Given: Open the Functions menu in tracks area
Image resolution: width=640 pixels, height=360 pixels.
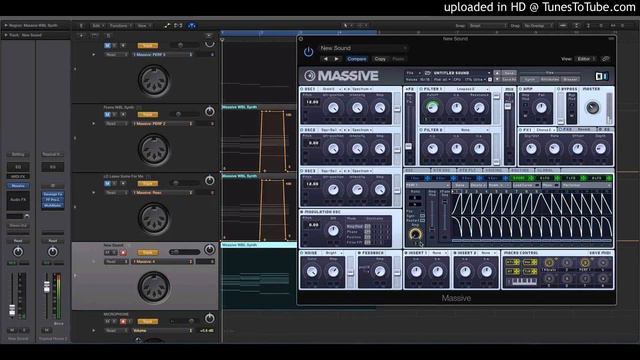Looking at the screenshot, I should tap(120, 26).
